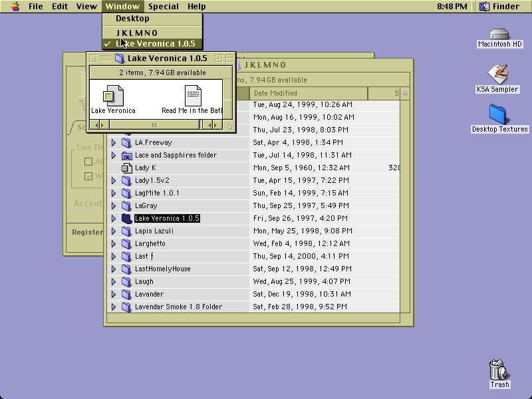Click the Lapis Lazuli folder icon

pos(126,231)
